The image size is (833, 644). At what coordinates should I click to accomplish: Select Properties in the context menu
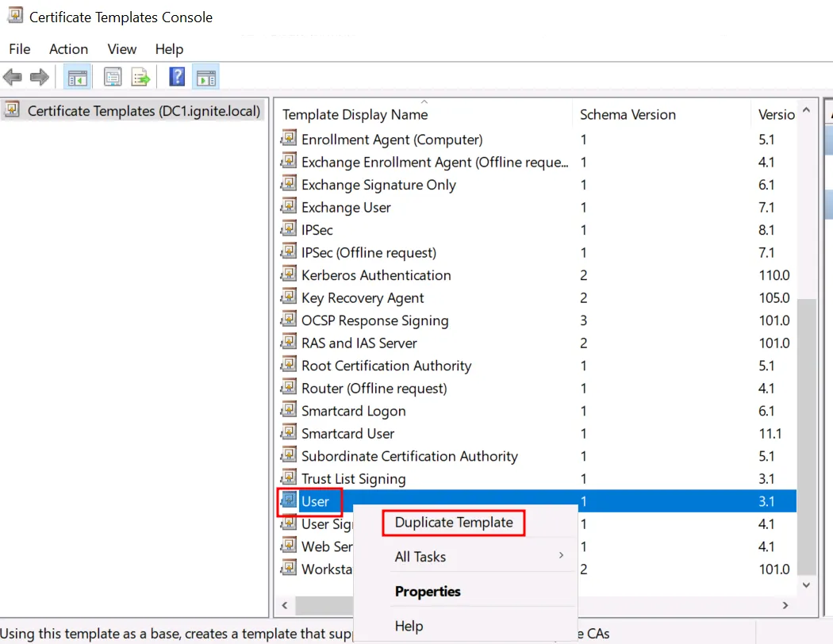pos(428,592)
